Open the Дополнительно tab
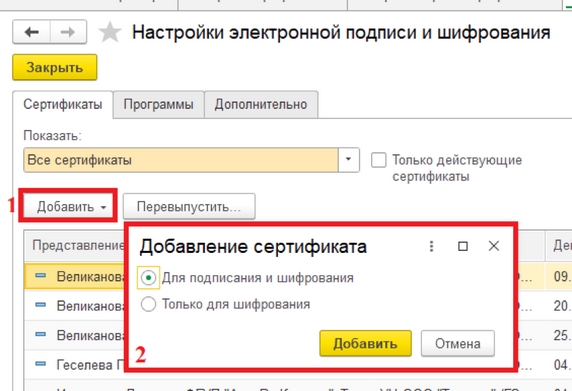Viewport: 572px width, 391px height. [261, 105]
